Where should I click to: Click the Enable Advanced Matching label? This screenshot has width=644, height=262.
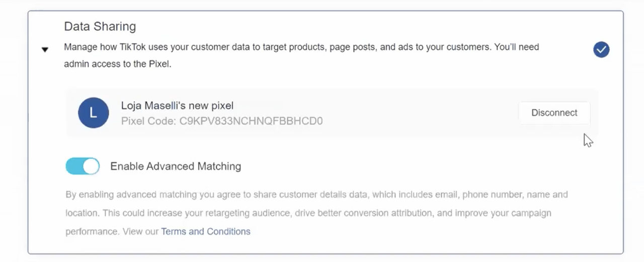coord(176,166)
